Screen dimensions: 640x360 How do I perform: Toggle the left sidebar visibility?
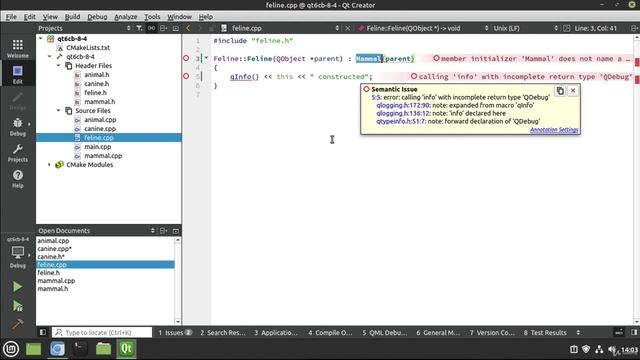tap(42, 332)
